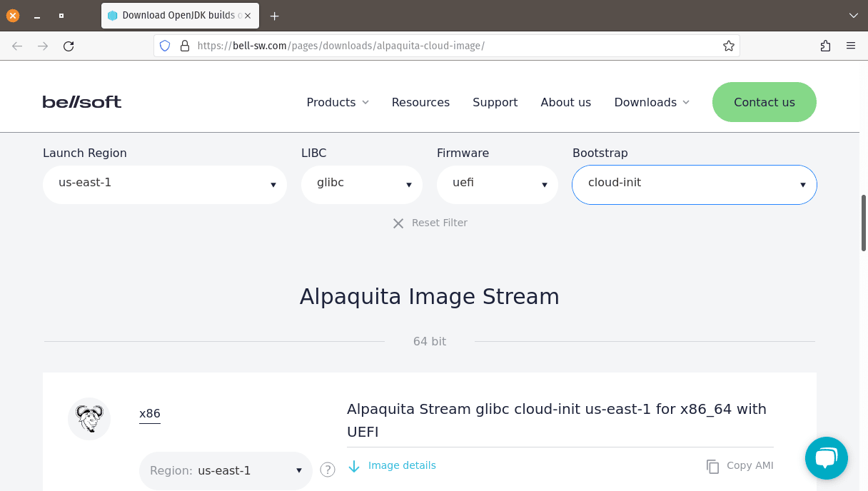Open the region help question mark icon
This screenshot has width=868, height=491.
pyautogui.click(x=328, y=470)
